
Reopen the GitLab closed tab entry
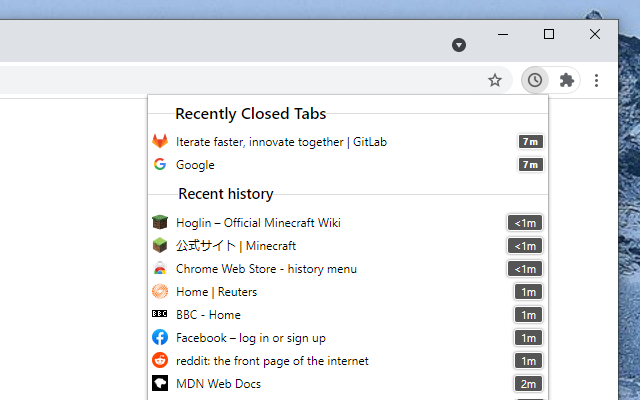pyautogui.click(x=281, y=142)
